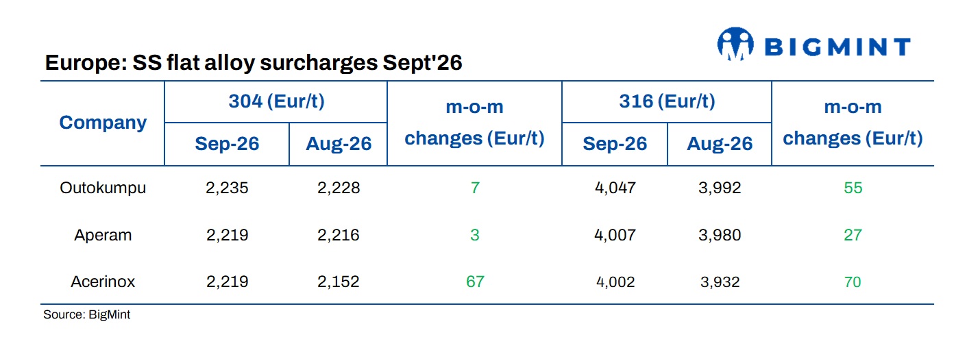Click the green 67 change value
980x348 pixels.
[475, 282]
